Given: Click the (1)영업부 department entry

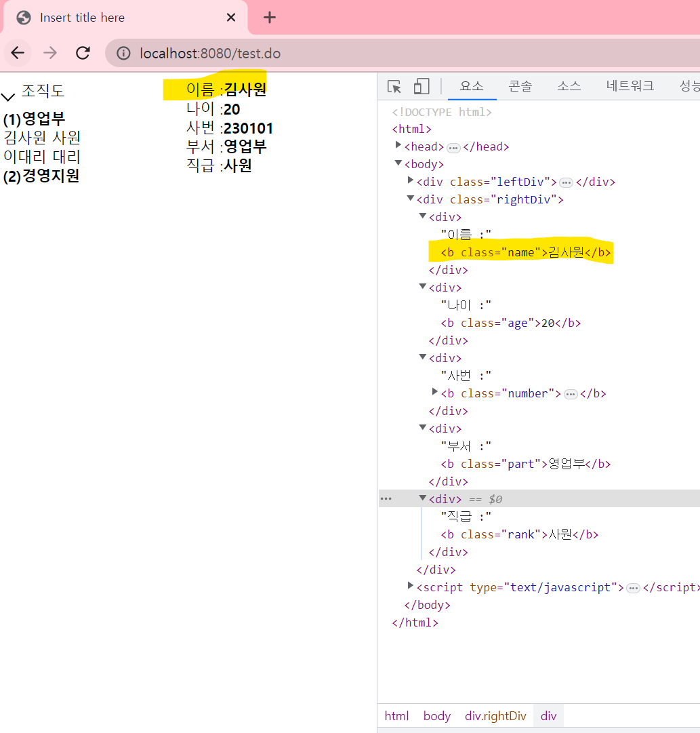Looking at the screenshot, I should click(34, 119).
